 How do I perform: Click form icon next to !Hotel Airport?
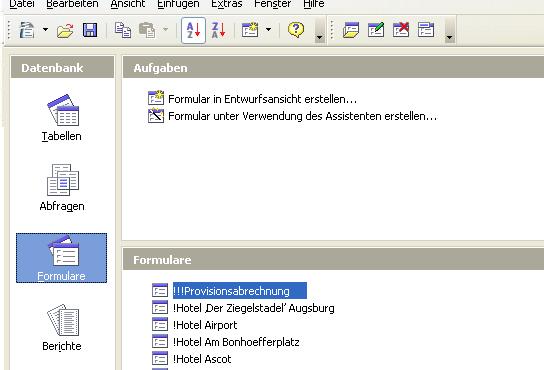pos(160,325)
